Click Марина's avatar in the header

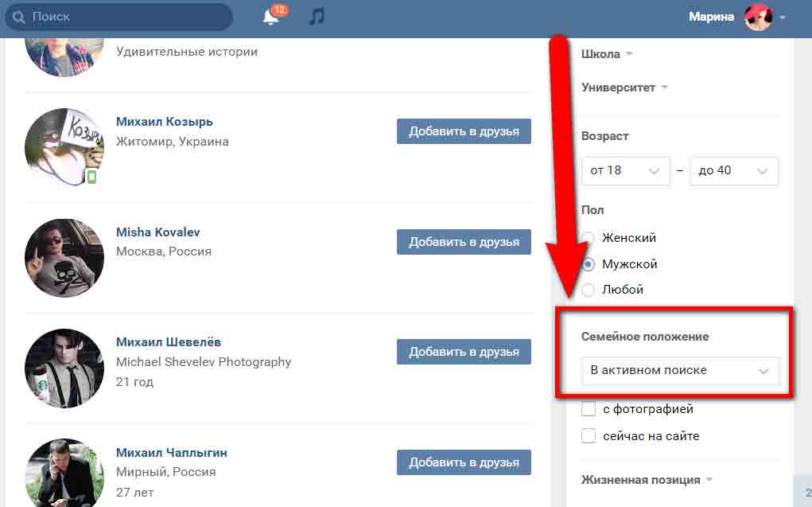[x=758, y=17]
